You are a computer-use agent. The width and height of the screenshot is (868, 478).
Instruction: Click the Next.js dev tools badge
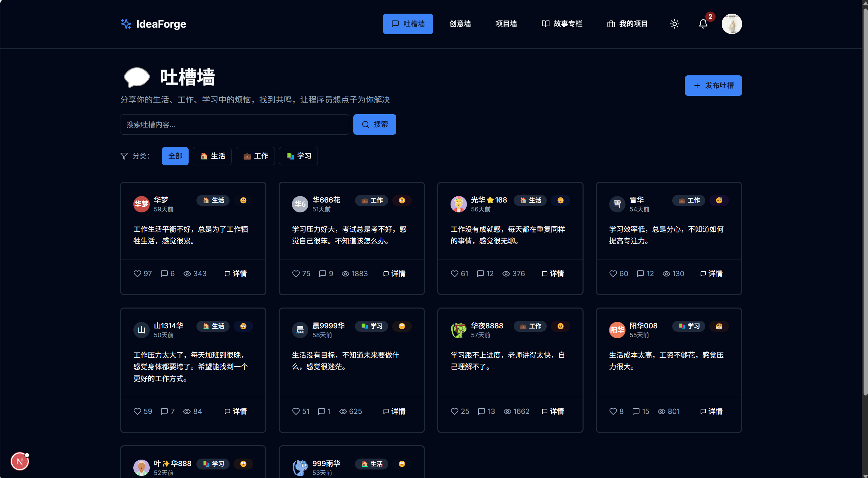20,461
